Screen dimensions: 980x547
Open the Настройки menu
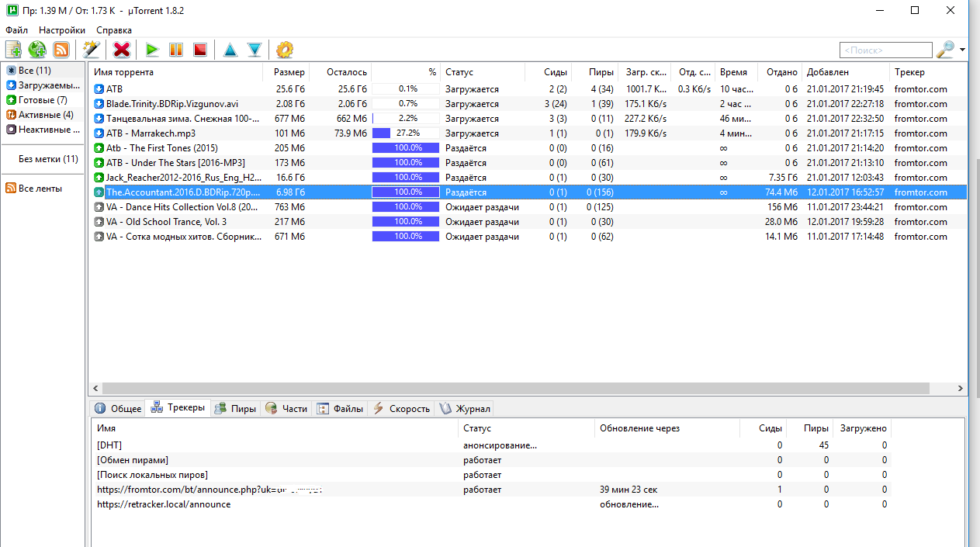click(x=61, y=29)
